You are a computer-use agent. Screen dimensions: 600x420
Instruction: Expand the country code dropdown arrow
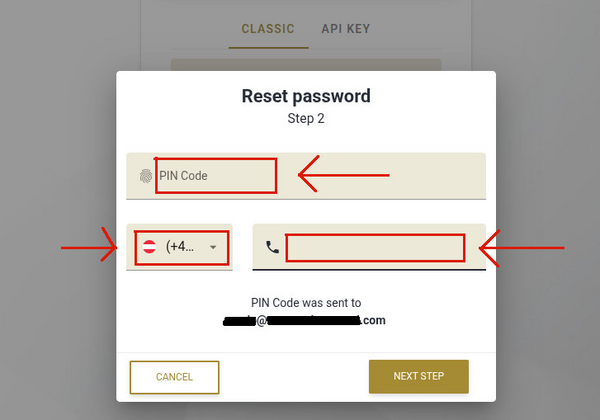(213, 247)
